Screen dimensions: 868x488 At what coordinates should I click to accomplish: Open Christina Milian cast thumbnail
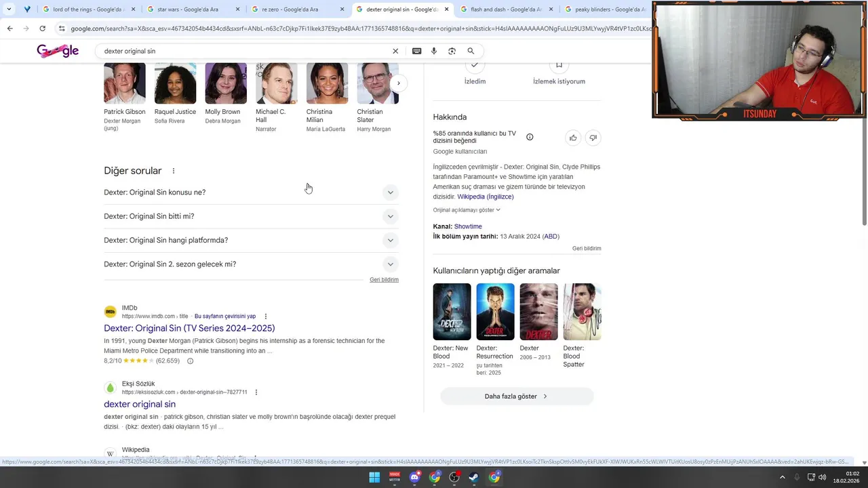(327, 83)
